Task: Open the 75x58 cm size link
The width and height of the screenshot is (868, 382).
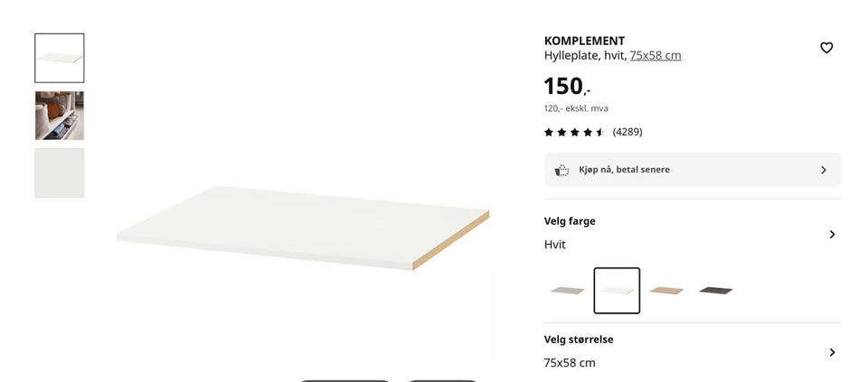Action: coord(656,55)
